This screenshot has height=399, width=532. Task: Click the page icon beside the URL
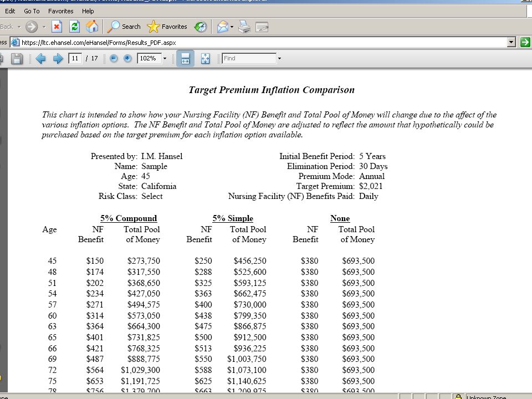pos(16,43)
